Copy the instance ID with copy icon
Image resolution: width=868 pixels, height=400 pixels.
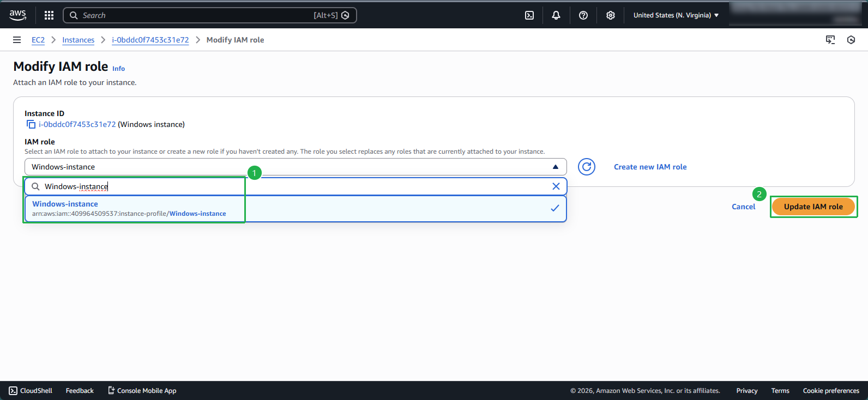(31, 125)
